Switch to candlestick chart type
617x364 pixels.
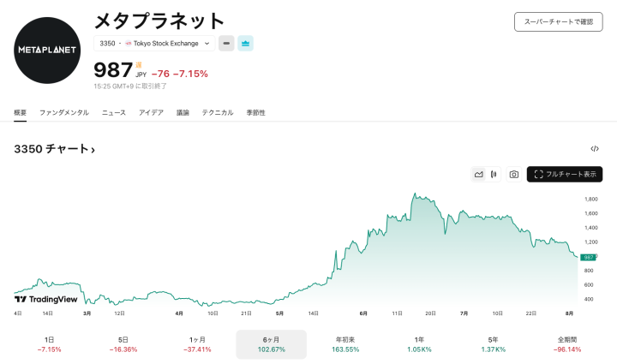coord(494,174)
